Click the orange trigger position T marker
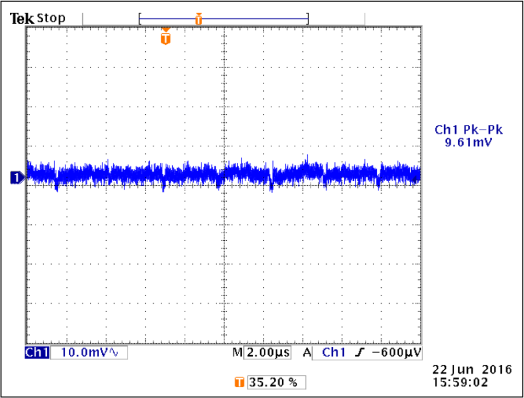 [x=166, y=36]
